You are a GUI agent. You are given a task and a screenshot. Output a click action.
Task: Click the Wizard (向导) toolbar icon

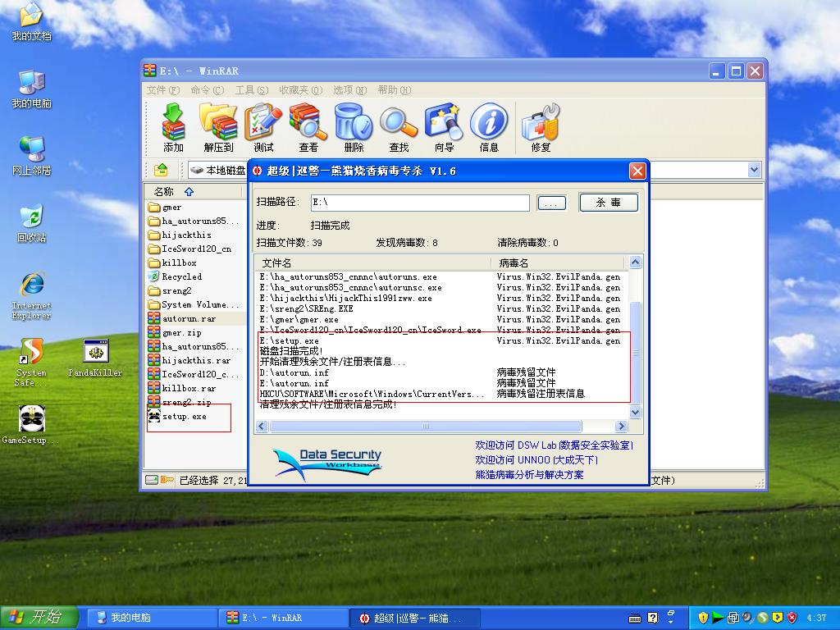tap(444, 128)
